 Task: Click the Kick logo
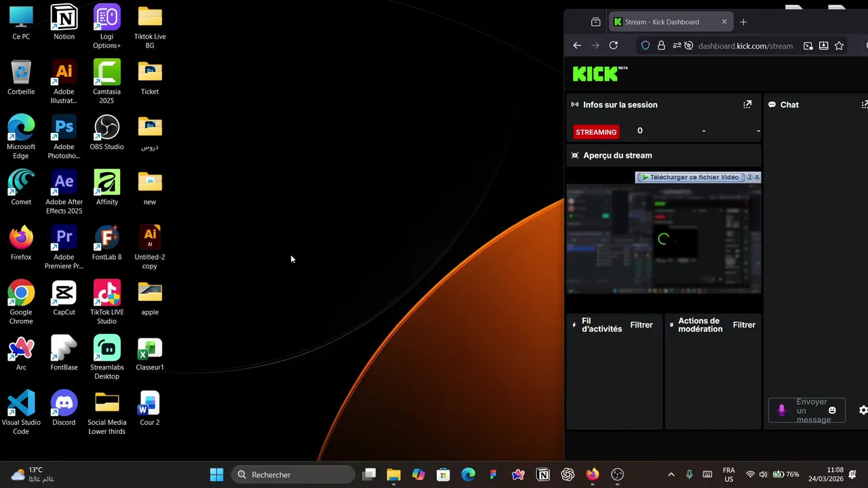tap(600, 73)
